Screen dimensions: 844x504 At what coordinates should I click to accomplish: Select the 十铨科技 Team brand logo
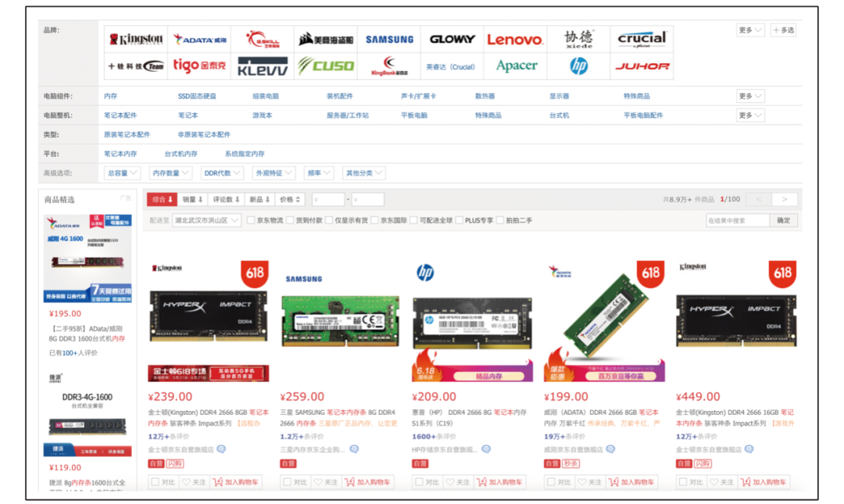click(136, 66)
